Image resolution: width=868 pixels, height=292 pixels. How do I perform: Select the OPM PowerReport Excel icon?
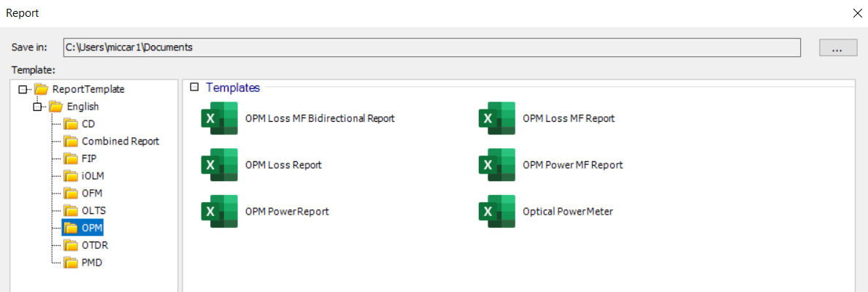click(x=219, y=212)
